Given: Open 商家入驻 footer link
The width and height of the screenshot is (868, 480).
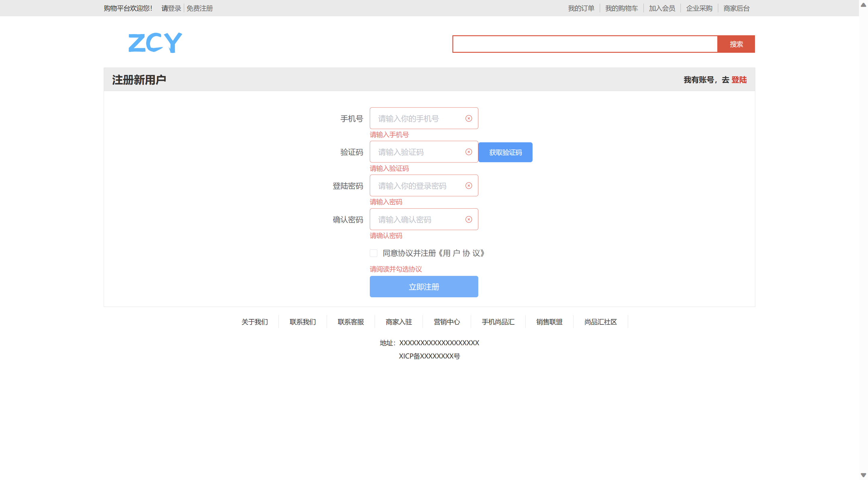Looking at the screenshot, I should pyautogui.click(x=399, y=322).
